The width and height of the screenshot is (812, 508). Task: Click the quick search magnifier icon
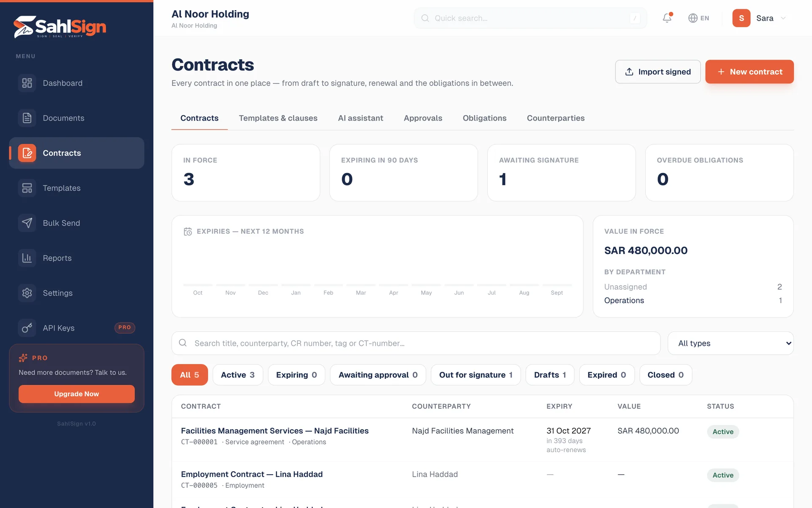coord(425,18)
